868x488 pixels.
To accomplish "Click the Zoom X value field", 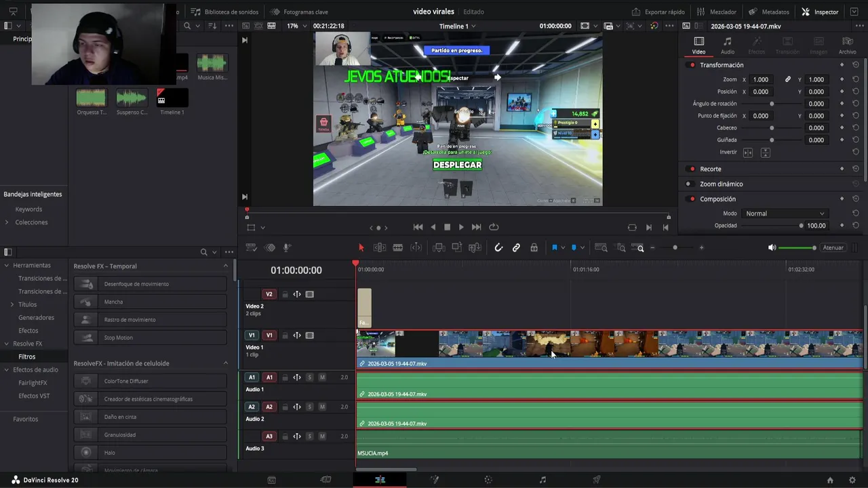I will pyautogui.click(x=761, y=79).
